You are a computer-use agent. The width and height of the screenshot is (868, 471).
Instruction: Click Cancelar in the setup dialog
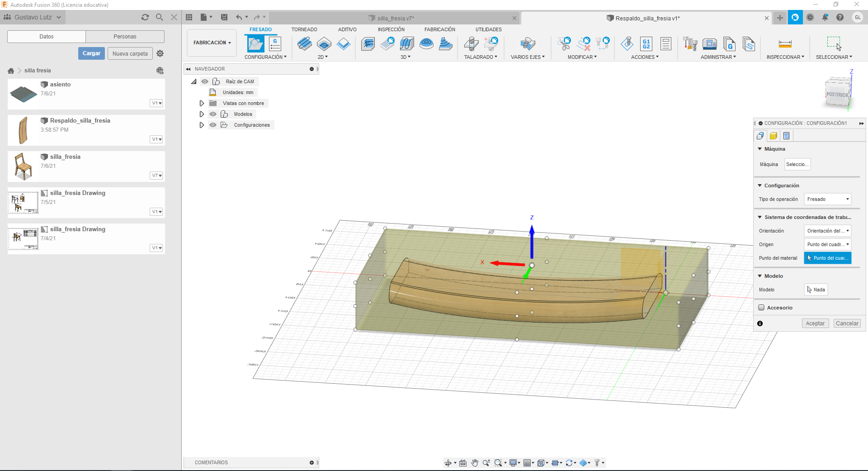[847, 324]
